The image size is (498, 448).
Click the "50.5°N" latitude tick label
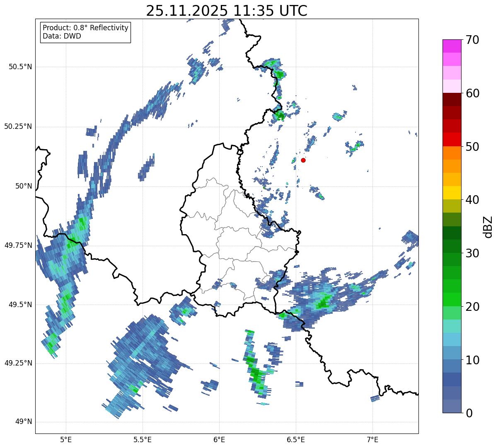point(20,67)
